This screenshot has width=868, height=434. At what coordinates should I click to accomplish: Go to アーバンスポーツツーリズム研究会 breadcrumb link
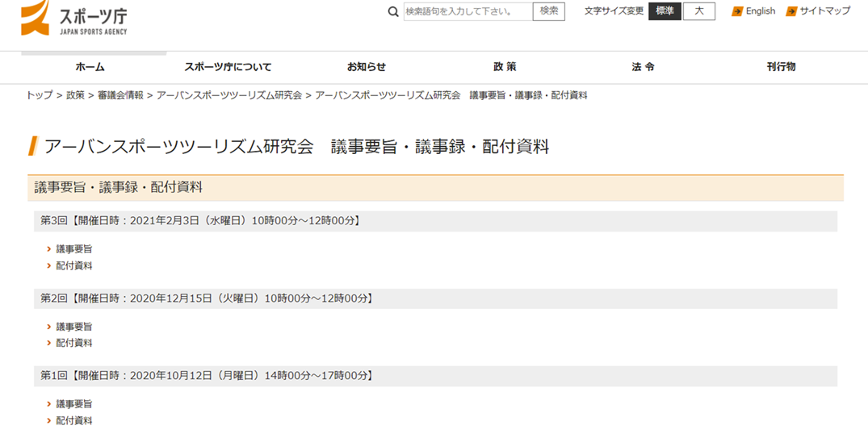coord(229,96)
